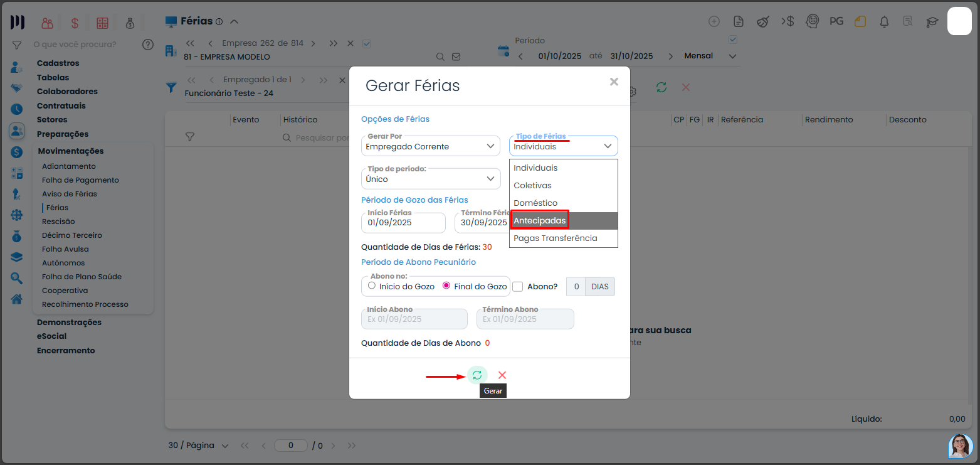Click the eSocial menu section
The height and width of the screenshot is (465, 980).
coord(51,336)
